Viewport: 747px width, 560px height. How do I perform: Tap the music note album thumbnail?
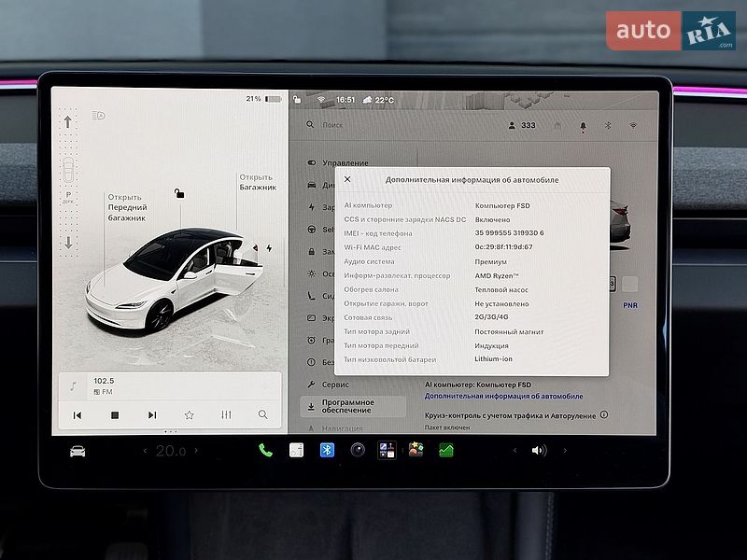click(x=74, y=386)
